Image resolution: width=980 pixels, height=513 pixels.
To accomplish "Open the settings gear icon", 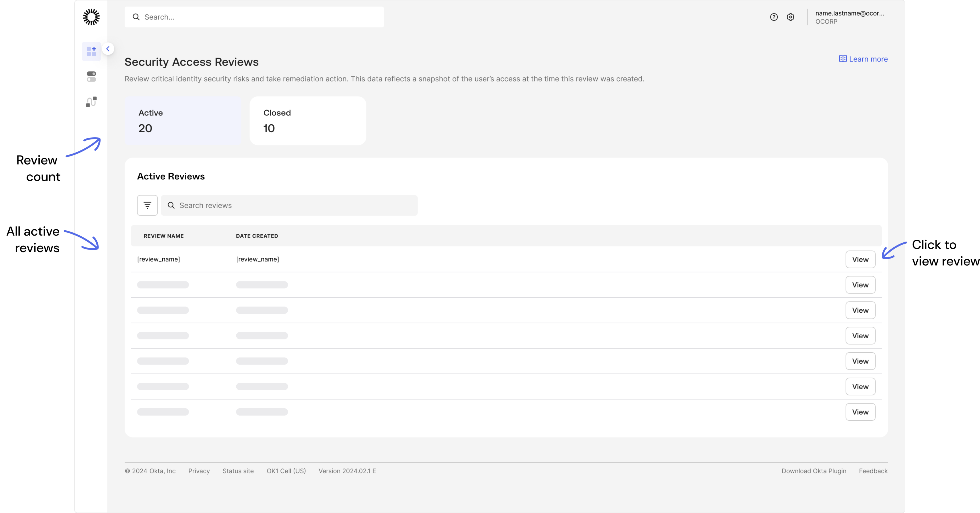I will point(791,17).
